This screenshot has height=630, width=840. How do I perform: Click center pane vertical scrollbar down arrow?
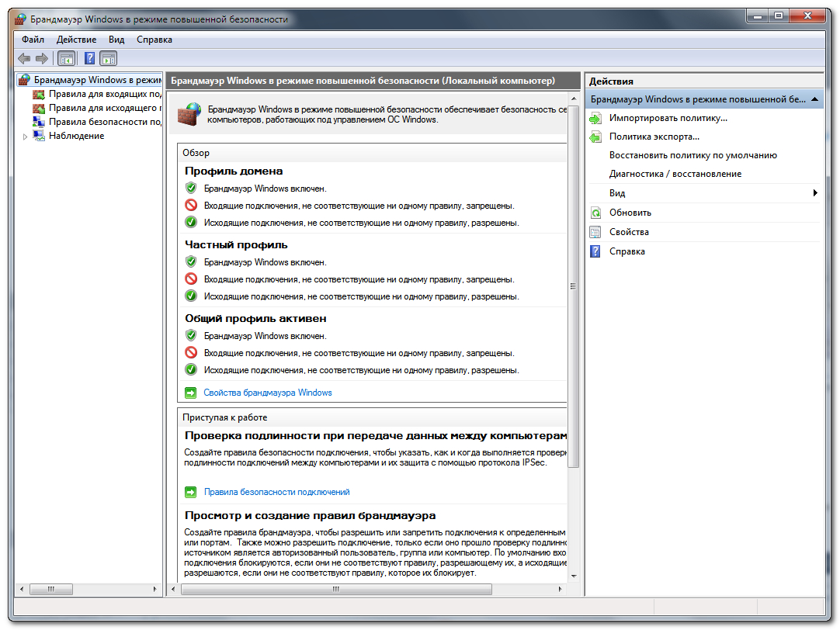pos(574,576)
